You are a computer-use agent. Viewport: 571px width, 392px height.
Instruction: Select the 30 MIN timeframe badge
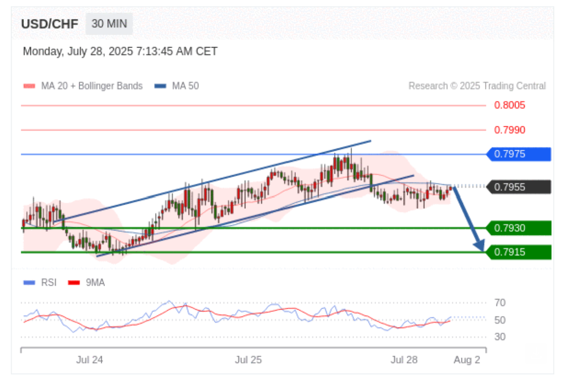click(109, 24)
